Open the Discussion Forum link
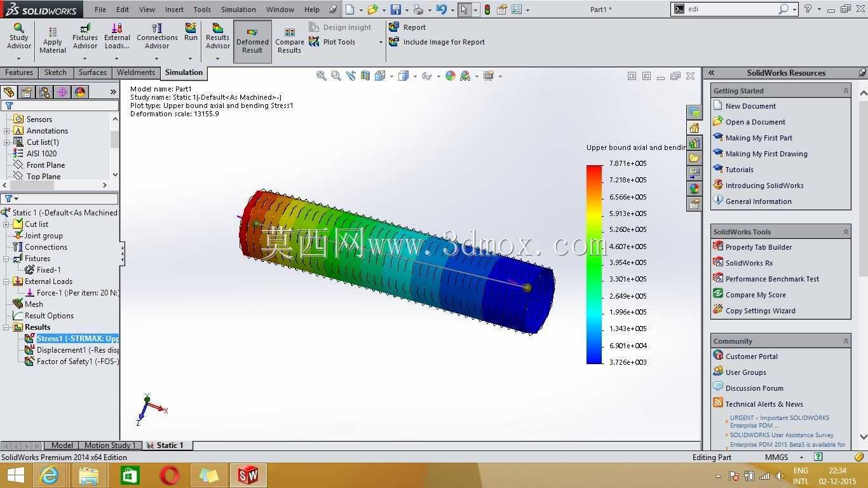This screenshot has width=868, height=488. [x=754, y=388]
